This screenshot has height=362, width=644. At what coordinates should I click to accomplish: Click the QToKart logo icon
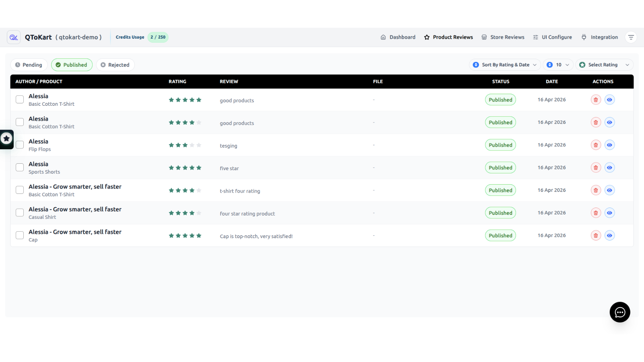pyautogui.click(x=14, y=37)
